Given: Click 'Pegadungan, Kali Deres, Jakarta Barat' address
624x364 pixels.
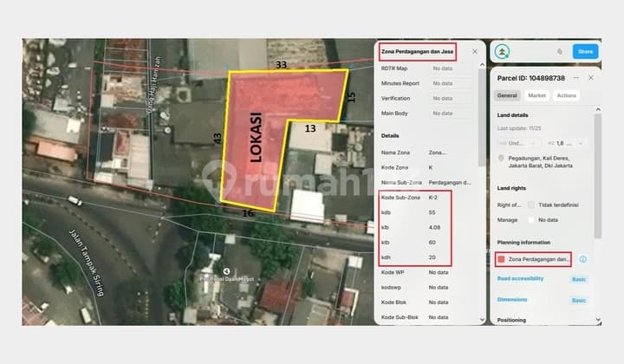Looking at the screenshot, I should point(541,162).
